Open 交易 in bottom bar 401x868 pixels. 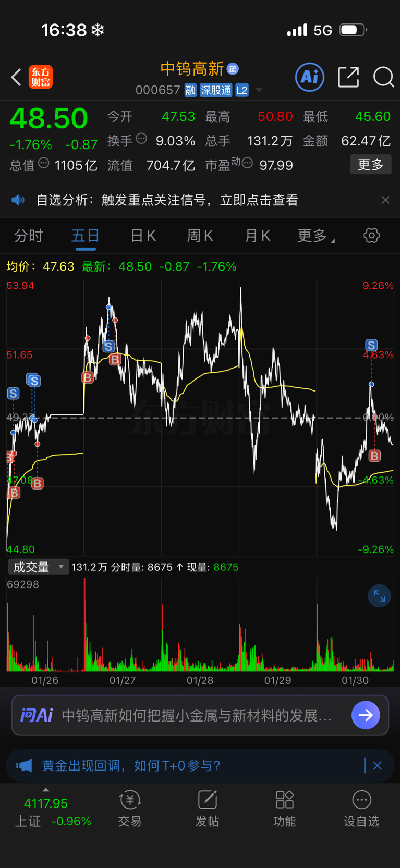(130, 809)
